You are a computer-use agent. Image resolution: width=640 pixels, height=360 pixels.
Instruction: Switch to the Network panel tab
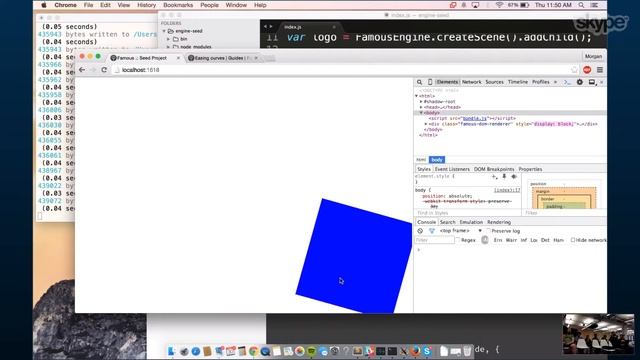pyautogui.click(x=471, y=82)
